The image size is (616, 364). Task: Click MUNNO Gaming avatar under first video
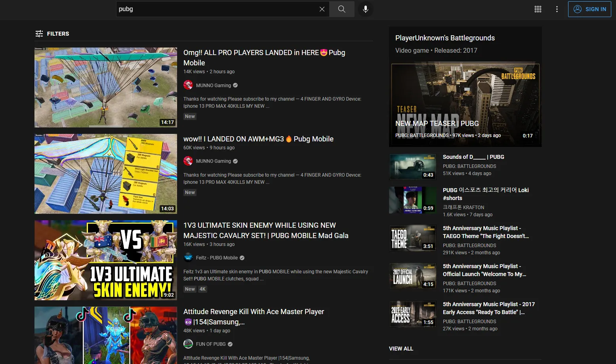click(x=188, y=85)
